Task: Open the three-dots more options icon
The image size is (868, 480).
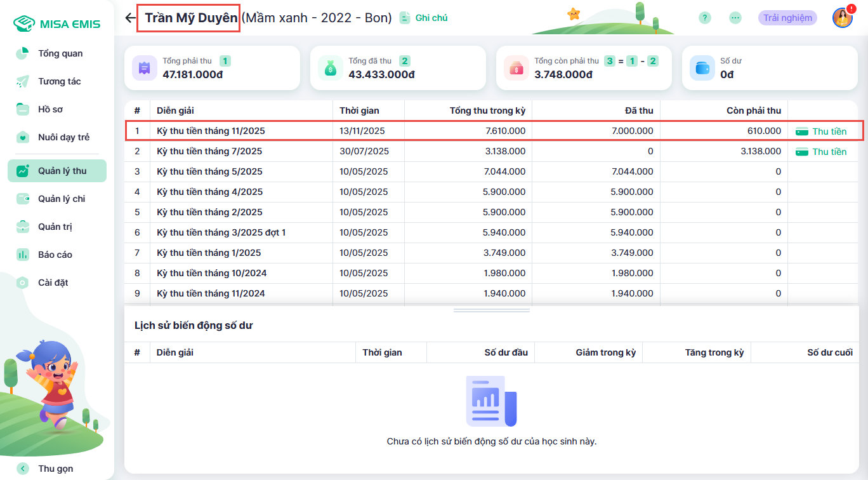Action: [x=735, y=18]
